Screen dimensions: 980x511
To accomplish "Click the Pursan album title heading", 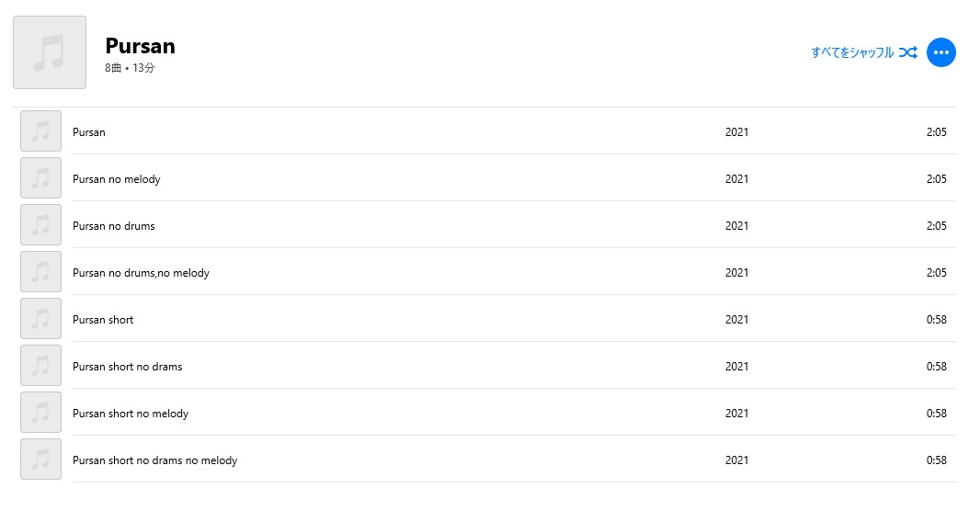I will click(x=140, y=46).
